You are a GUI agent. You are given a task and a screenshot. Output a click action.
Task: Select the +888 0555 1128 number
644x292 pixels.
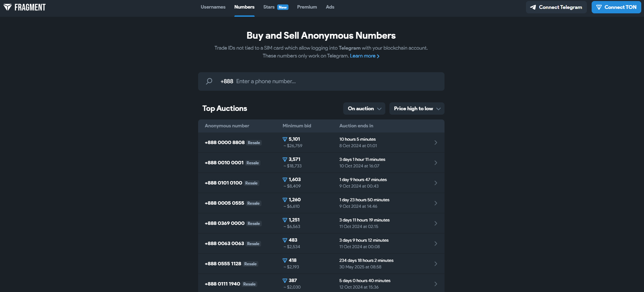click(223, 264)
